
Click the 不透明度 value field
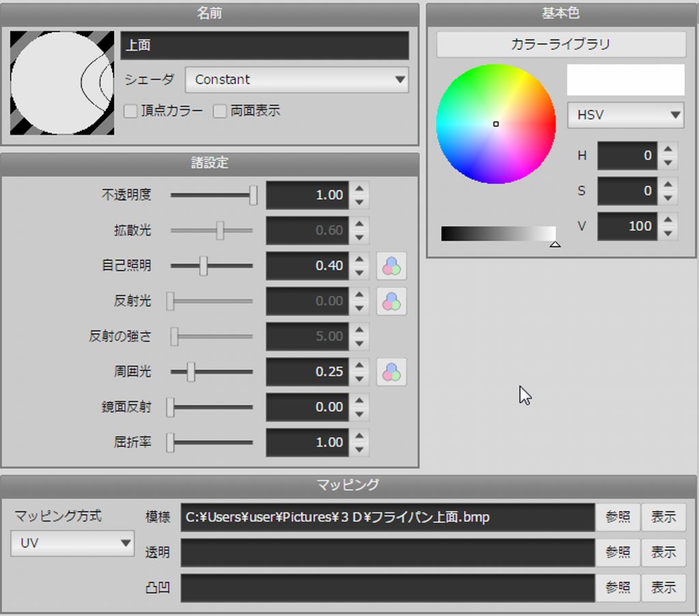pos(308,195)
